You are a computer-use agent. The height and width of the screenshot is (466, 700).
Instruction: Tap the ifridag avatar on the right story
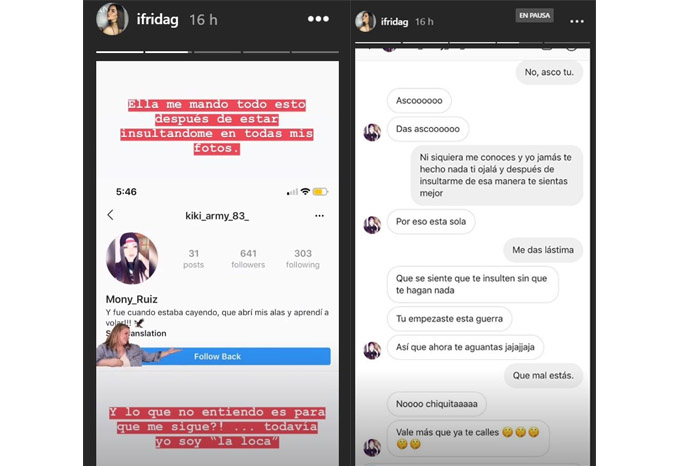pos(365,21)
